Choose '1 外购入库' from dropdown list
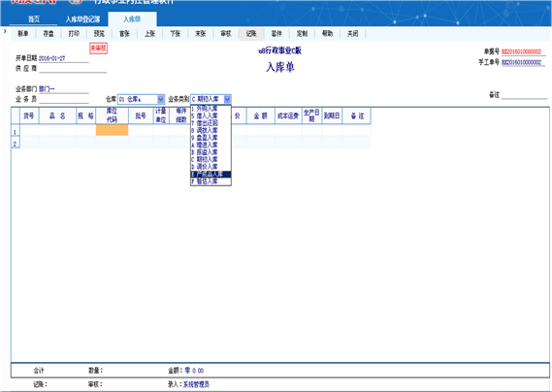The image size is (552, 392). click(x=211, y=109)
